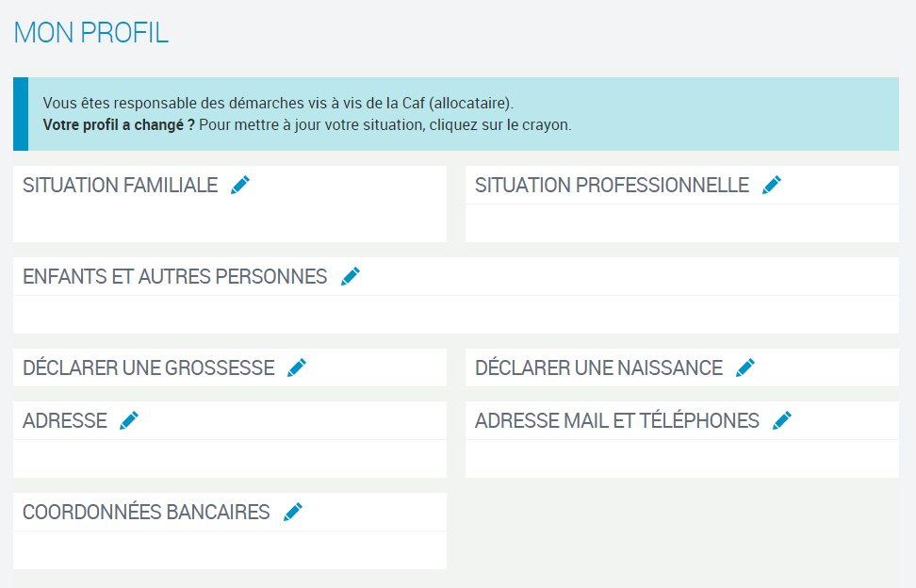Select the Déclarer une naissance label
The height and width of the screenshot is (588, 916).
click(598, 368)
